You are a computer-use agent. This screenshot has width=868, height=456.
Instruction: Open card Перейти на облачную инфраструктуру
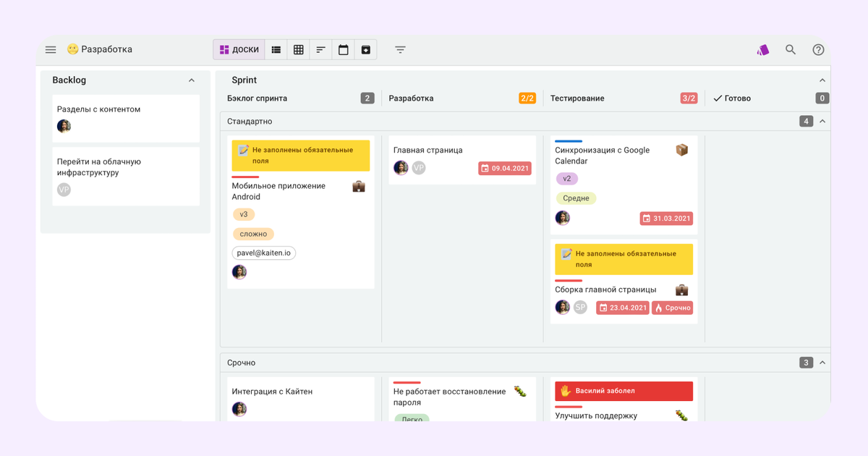[127, 176]
